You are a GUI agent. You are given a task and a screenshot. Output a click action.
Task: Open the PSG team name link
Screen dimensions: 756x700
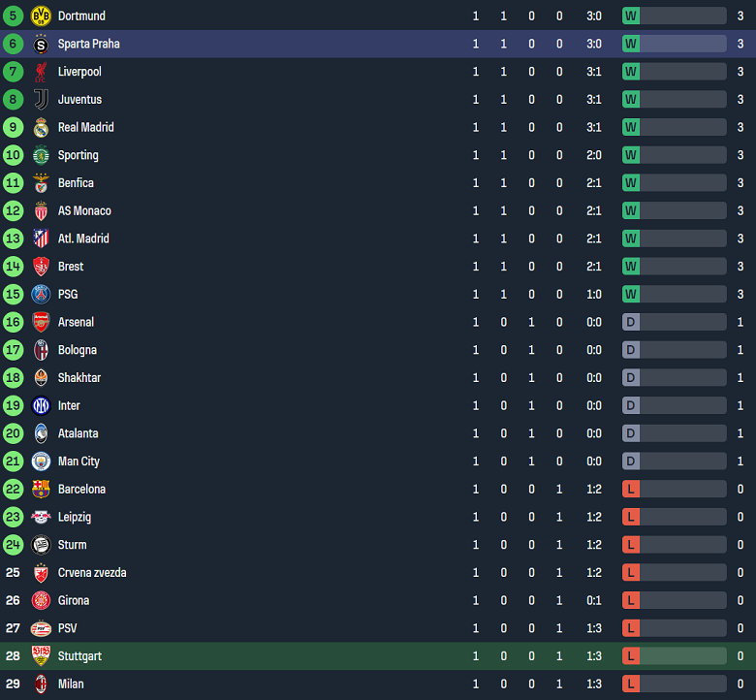coord(68,294)
